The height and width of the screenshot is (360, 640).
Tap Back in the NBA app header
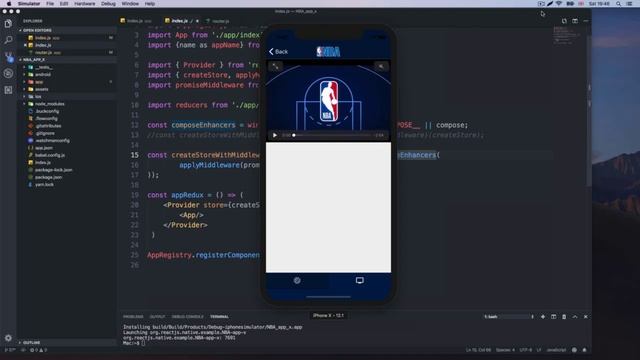coord(278,51)
